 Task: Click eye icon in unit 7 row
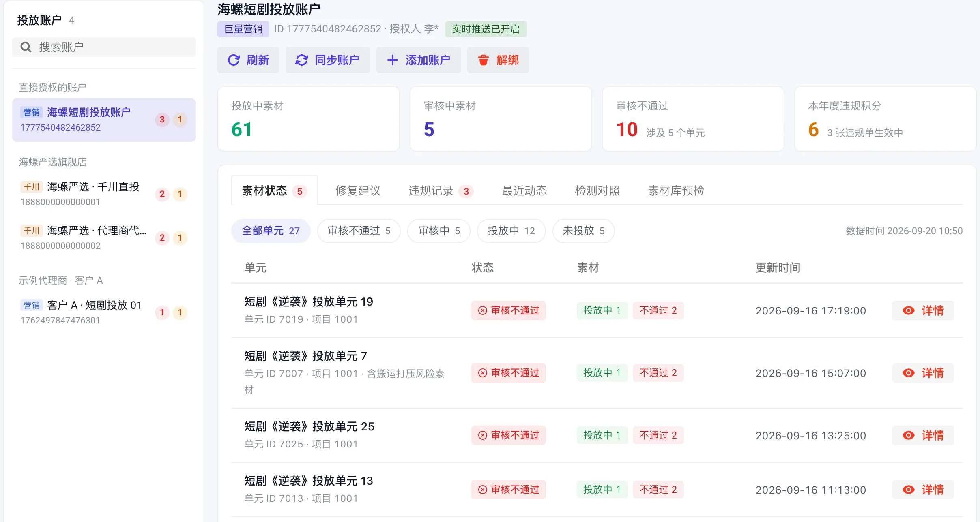point(909,373)
